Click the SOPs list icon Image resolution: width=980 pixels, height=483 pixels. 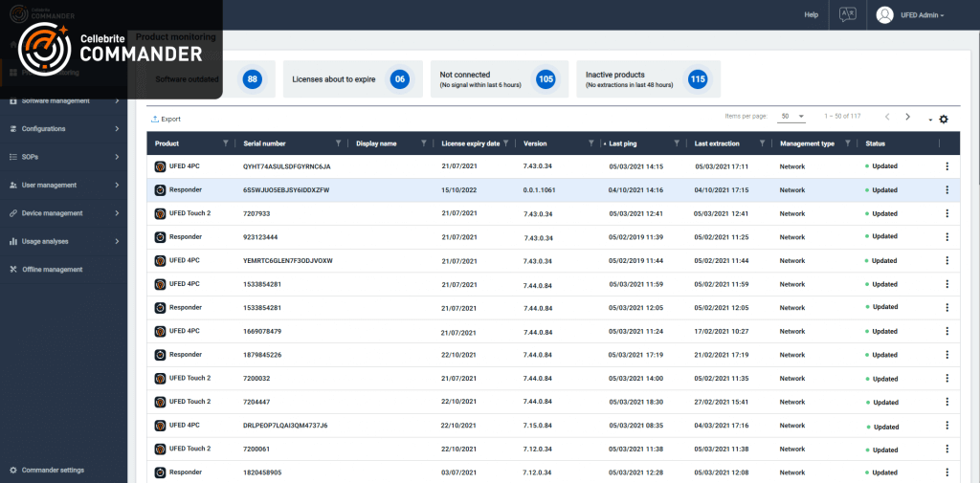pos(13,157)
